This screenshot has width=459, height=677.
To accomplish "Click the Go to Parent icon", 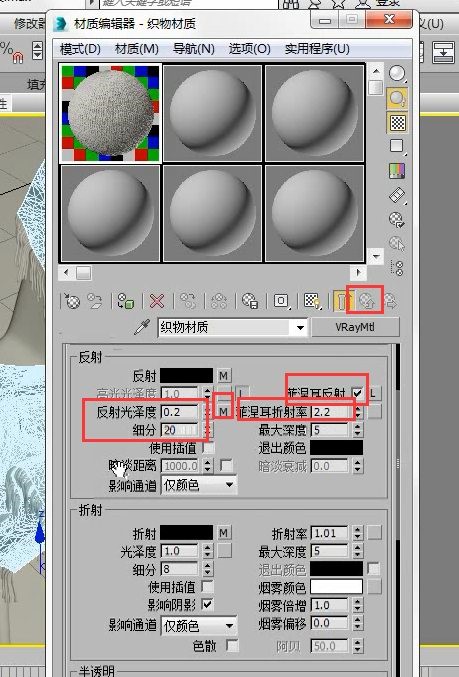I will [367, 301].
